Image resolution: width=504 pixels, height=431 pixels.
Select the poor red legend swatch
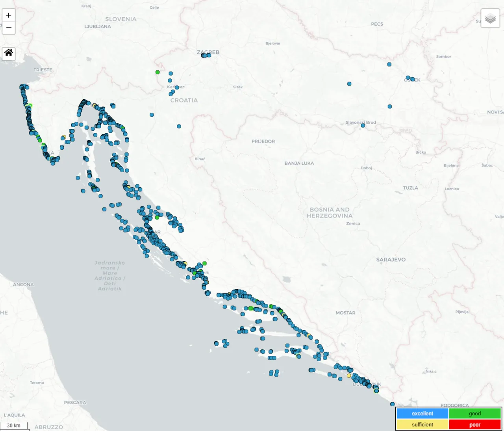pyautogui.click(x=475, y=424)
